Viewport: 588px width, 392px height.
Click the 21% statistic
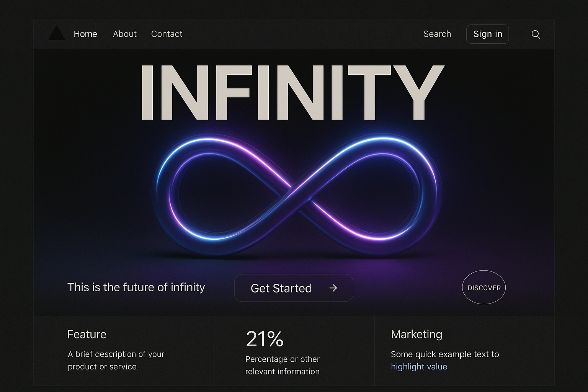click(265, 339)
